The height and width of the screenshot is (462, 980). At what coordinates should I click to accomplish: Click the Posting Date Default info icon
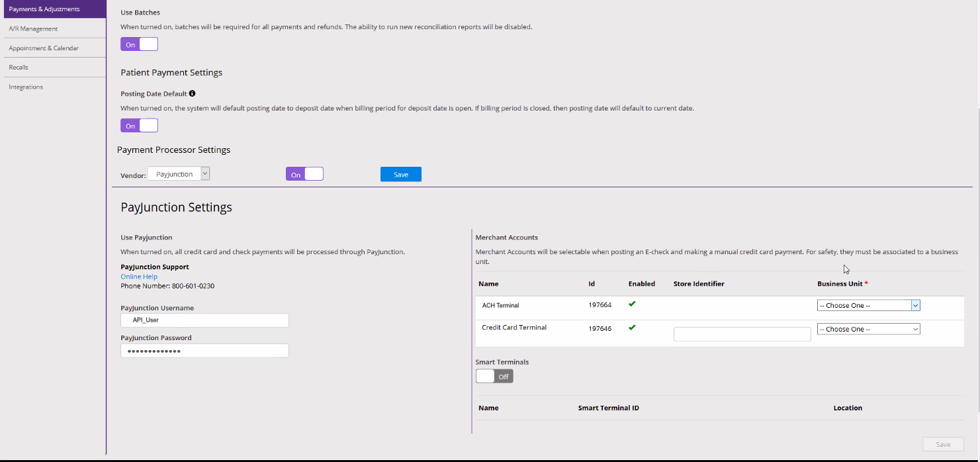tap(192, 94)
